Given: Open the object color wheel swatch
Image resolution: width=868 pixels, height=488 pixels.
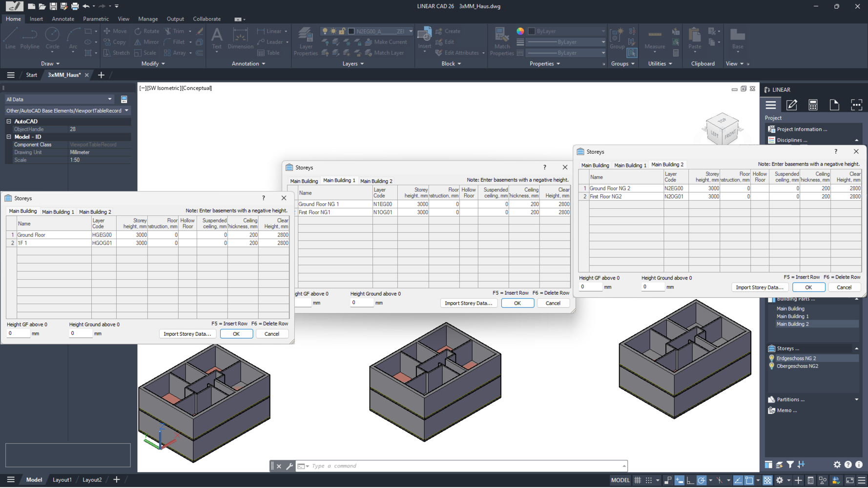Looking at the screenshot, I should pos(520,31).
